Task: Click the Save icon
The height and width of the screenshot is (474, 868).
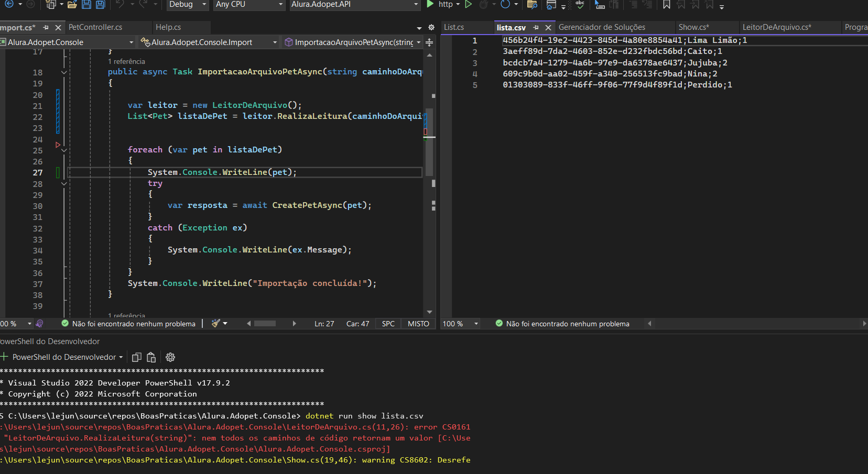Action: (x=86, y=4)
